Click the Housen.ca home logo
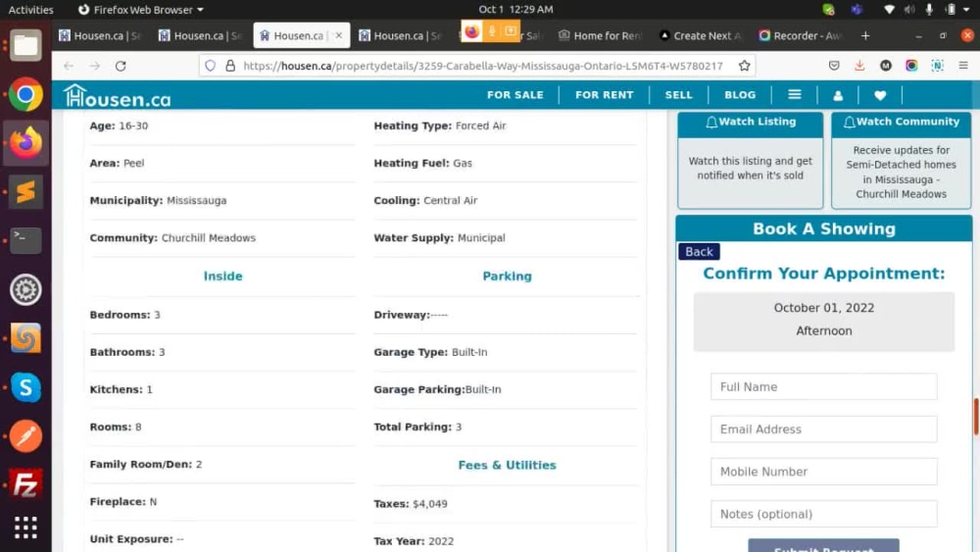 pos(118,96)
